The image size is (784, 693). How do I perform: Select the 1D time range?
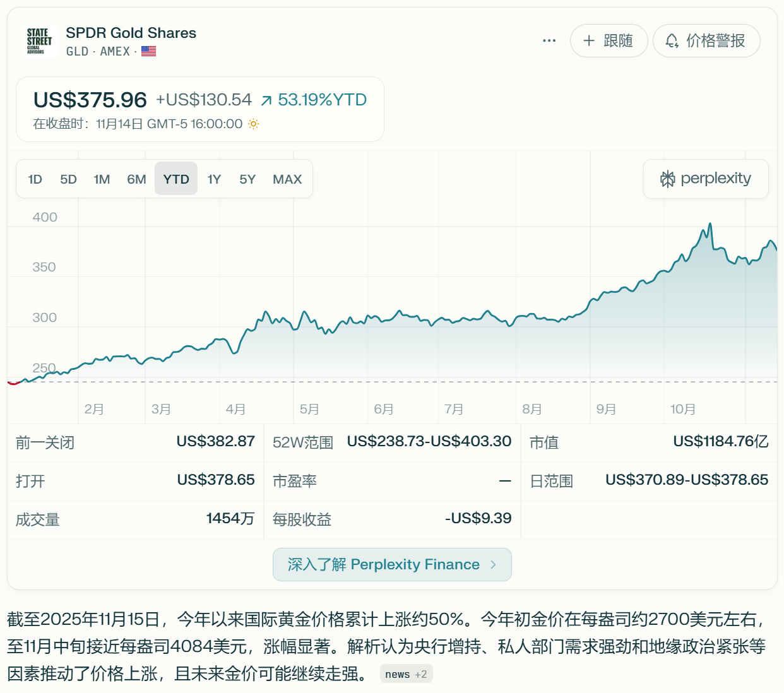[x=35, y=179]
